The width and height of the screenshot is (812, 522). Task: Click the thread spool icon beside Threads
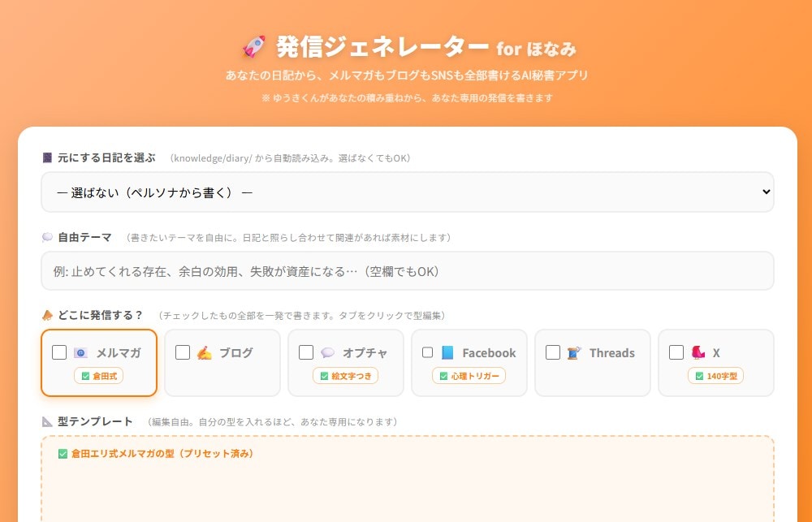tap(574, 353)
